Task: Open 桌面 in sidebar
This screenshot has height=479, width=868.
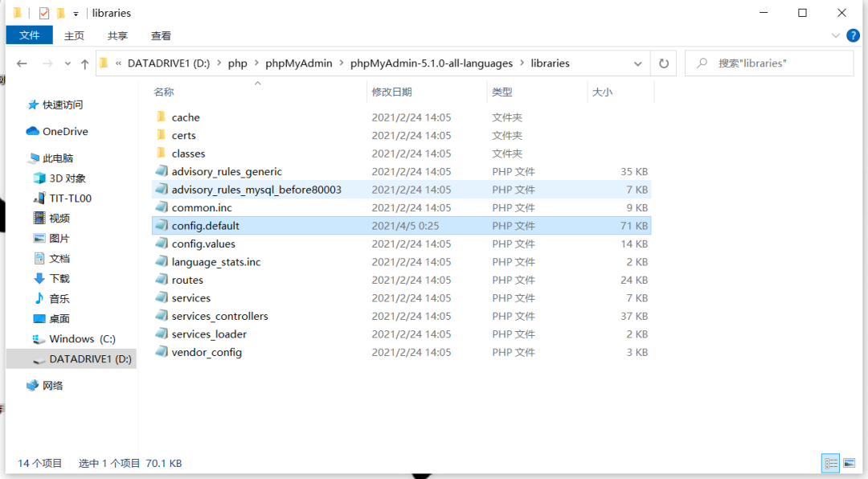Action: [x=59, y=318]
